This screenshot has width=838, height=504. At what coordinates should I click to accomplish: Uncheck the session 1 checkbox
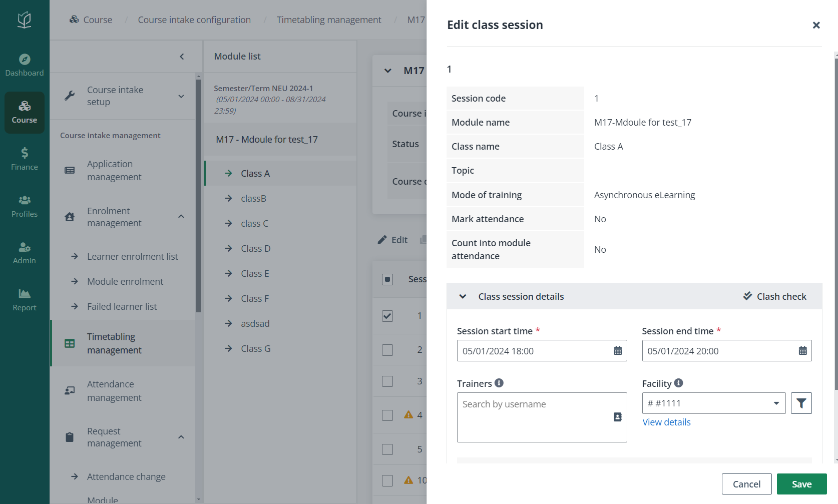(x=387, y=316)
